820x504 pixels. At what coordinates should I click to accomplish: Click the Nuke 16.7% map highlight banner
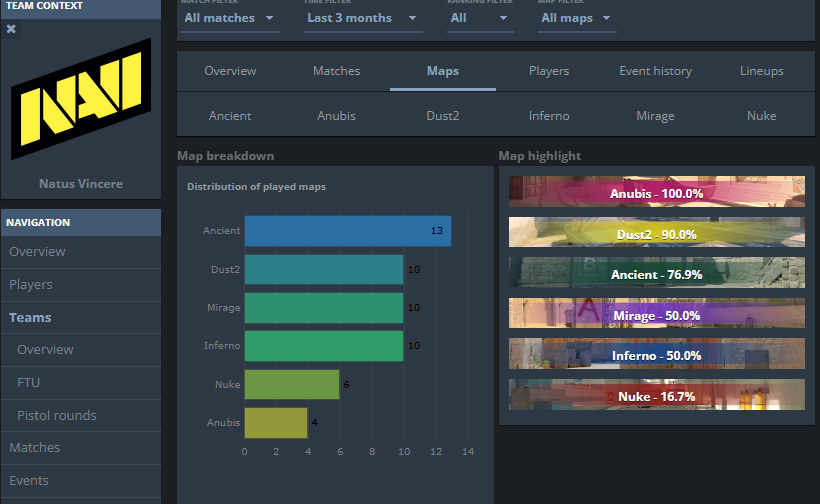tap(656, 396)
